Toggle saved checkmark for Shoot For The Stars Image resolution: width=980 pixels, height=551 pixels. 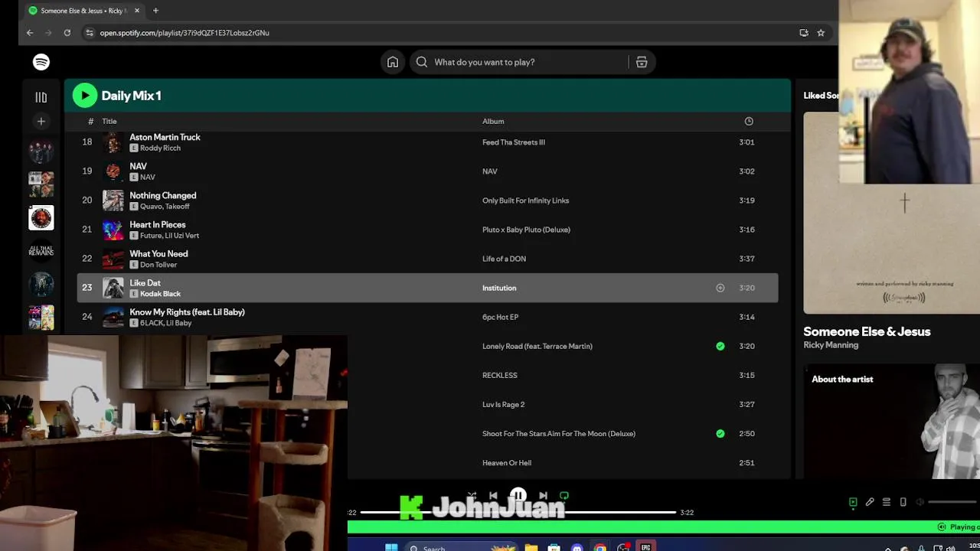[720, 433]
